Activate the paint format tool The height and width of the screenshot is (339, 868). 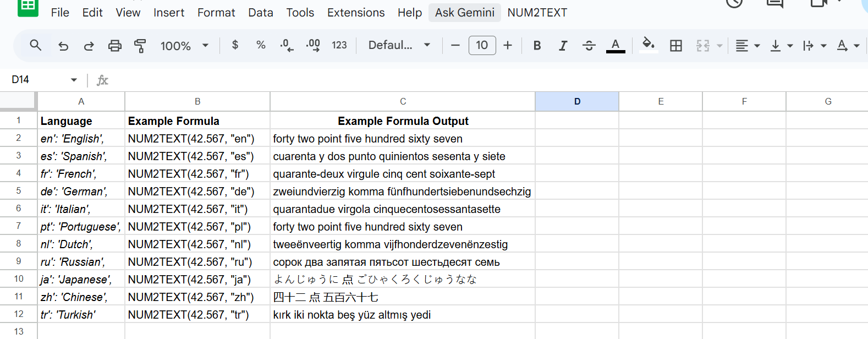(140, 46)
